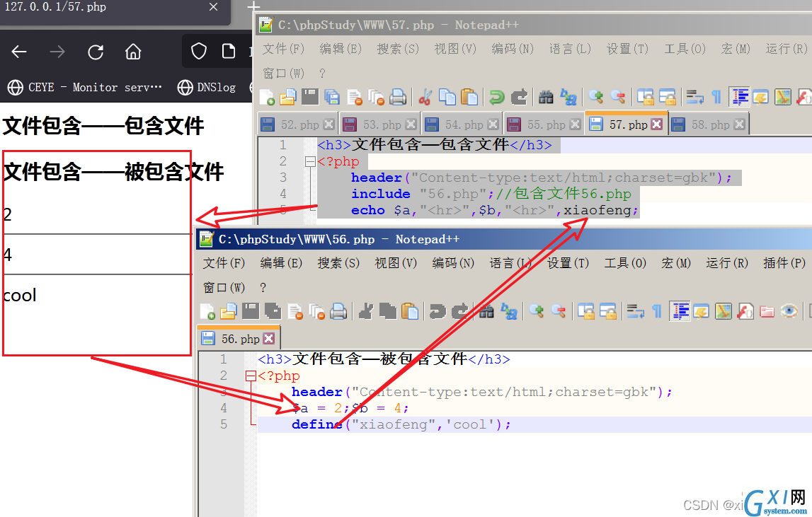Click Paste icon in 57.php window toolbar
The image size is (812, 517).
[x=469, y=97]
